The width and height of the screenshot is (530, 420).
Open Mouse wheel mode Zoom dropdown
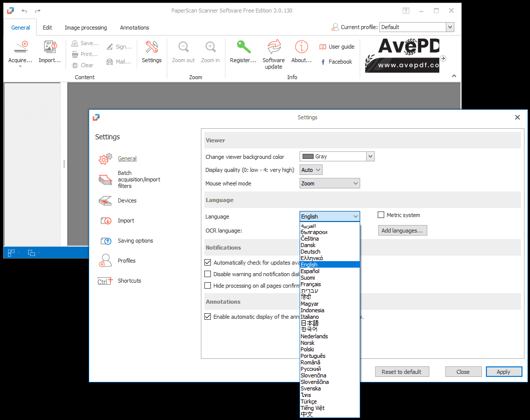[330, 183]
